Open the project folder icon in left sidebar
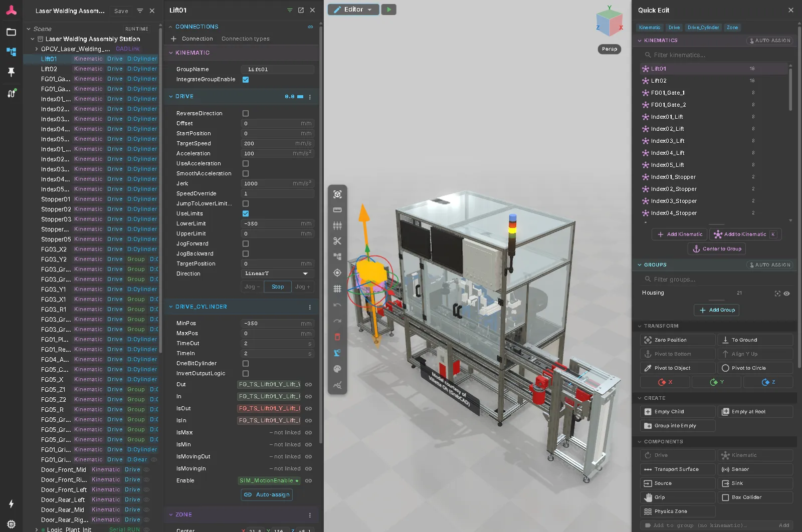Viewport: 802px width, 532px height. click(11, 32)
